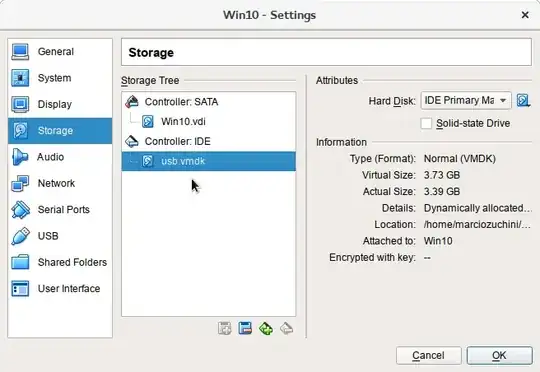540x372 pixels.
Task: Open the Network computers icon
Action: pyautogui.click(x=20, y=183)
